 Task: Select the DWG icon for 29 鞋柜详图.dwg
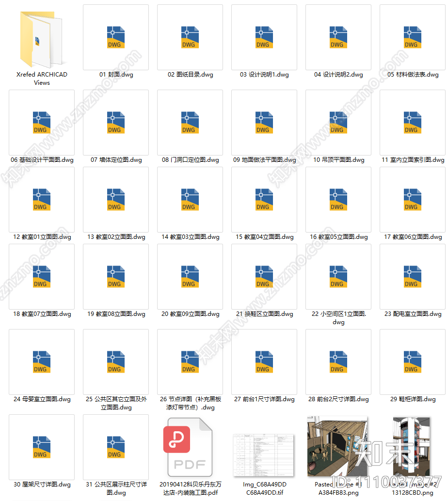[413, 362]
